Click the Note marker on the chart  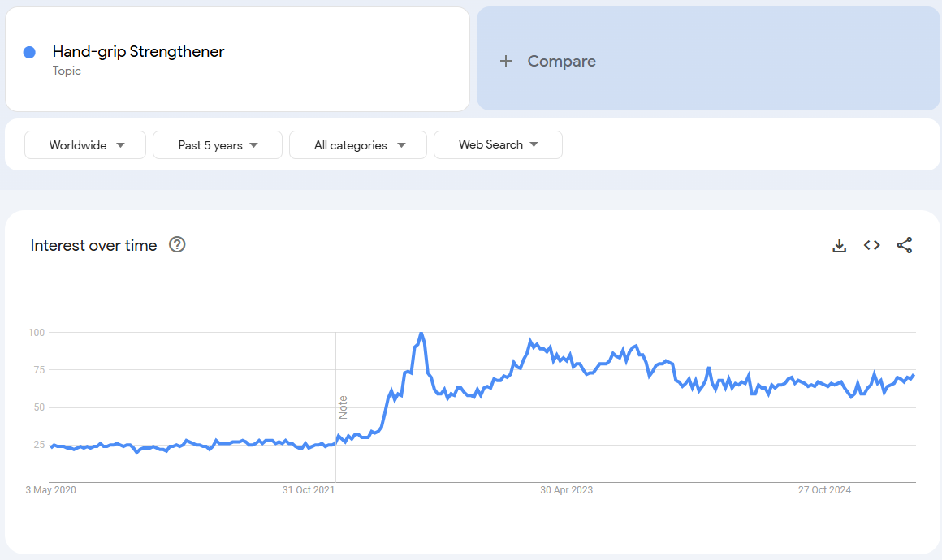coord(343,407)
